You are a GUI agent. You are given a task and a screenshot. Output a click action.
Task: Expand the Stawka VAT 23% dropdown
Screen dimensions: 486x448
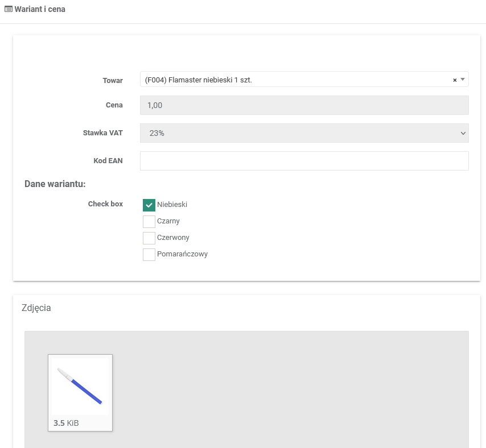304,133
